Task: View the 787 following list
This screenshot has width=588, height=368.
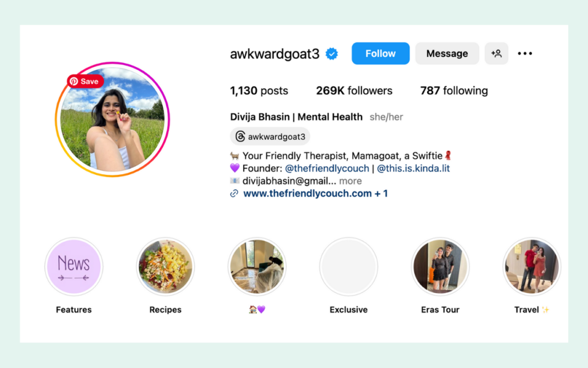Action: (x=454, y=90)
